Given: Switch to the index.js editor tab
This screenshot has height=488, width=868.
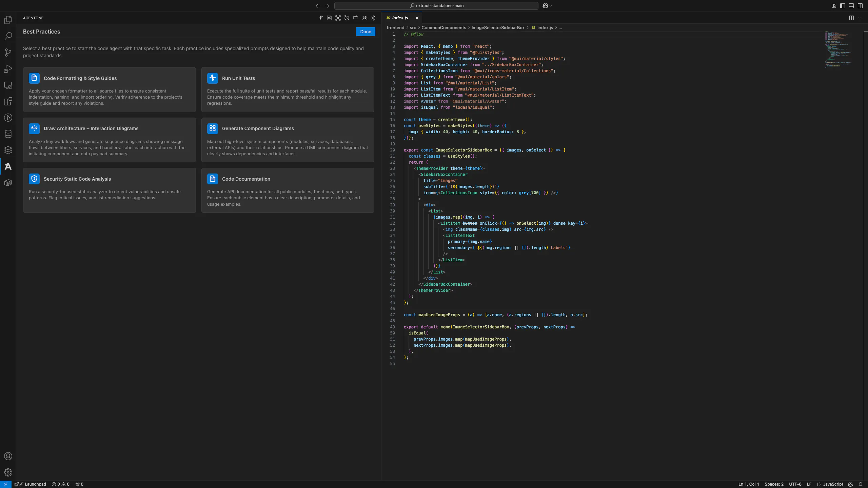Looking at the screenshot, I should click(400, 18).
